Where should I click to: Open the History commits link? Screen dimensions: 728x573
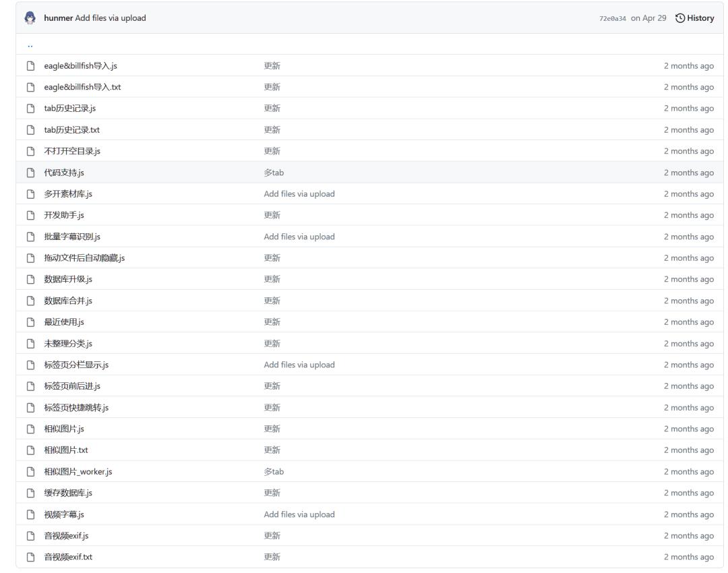pos(694,18)
